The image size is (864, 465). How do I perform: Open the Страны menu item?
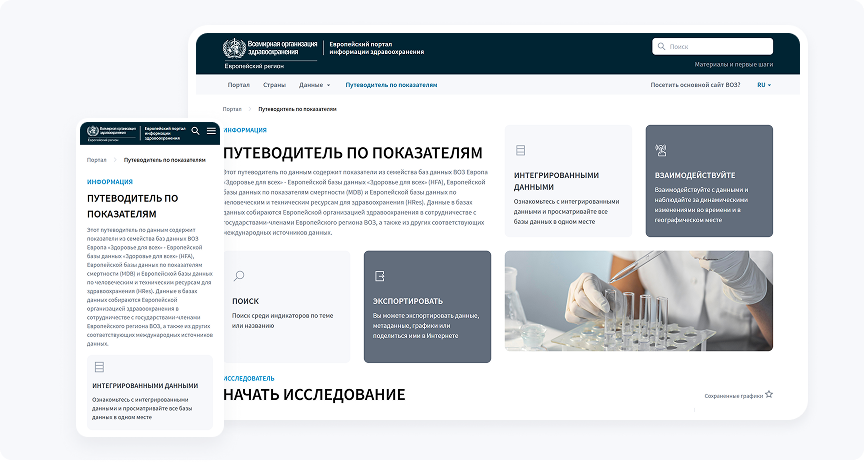274,85
